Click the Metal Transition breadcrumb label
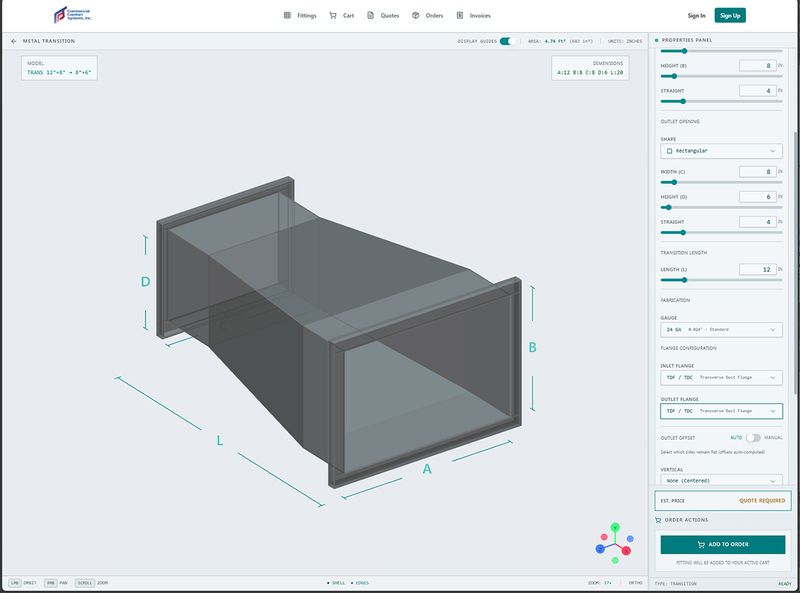The width and height of the screenshot is (800, 593). pyautogui.click(x=51, y=42)
